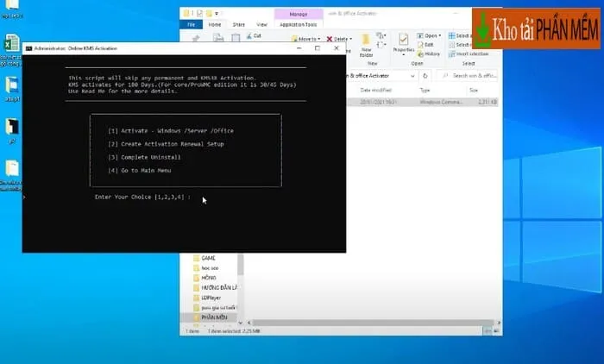Viewport: 604px width, 364px height.
Task: Switch to the View ribbon tab
Action: coord(261,25)
